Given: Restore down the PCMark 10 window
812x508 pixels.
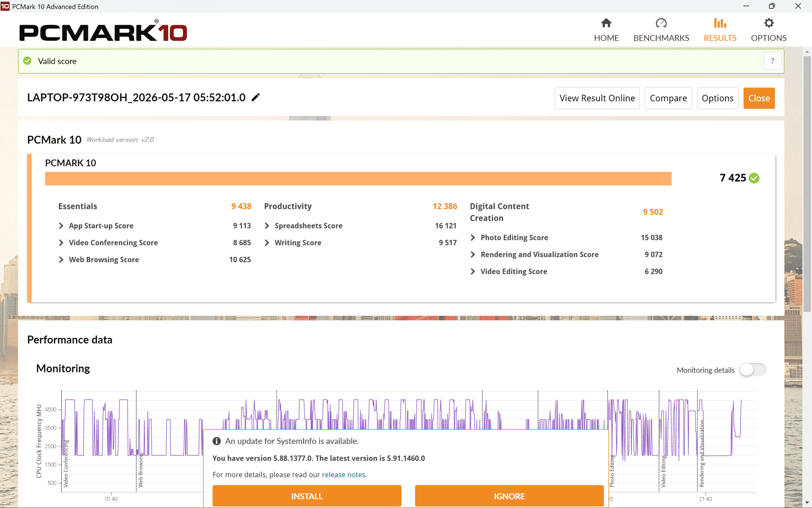Looking at the screenshot, I should click(772, 6).
